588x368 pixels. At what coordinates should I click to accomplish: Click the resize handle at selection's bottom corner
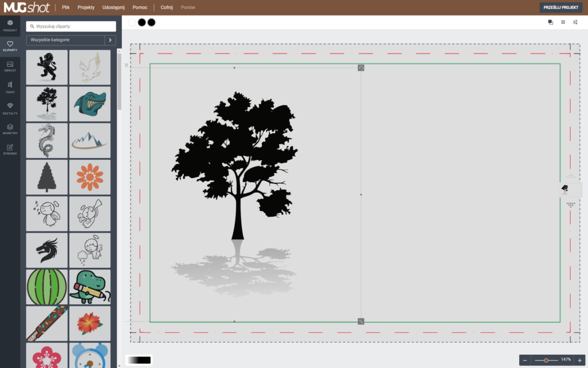pos(361,321)
